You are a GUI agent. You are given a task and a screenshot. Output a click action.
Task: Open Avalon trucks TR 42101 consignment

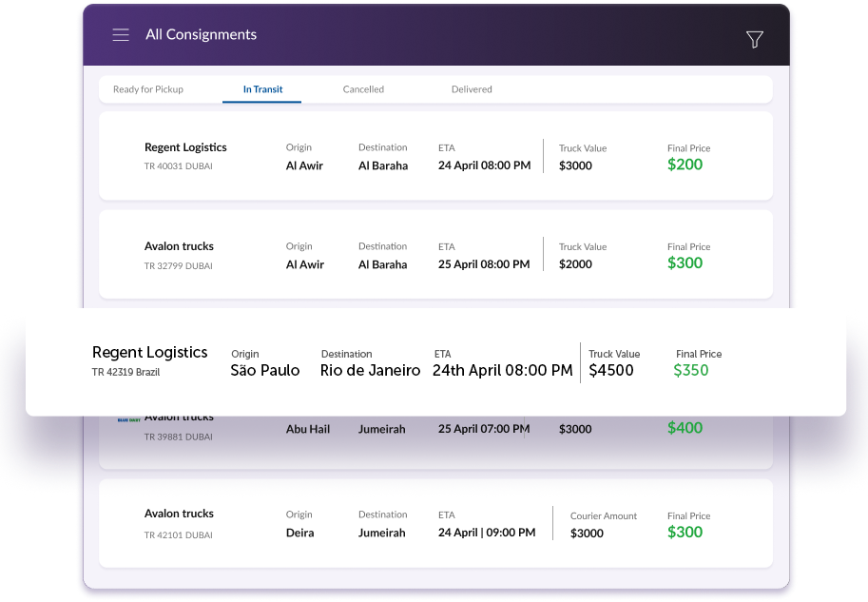[x=435, y=523]
